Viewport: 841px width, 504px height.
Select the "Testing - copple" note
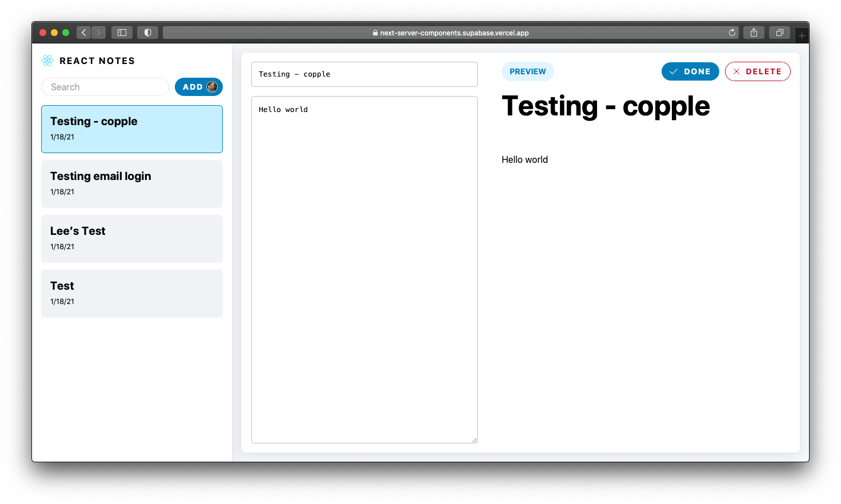[132, 129]
